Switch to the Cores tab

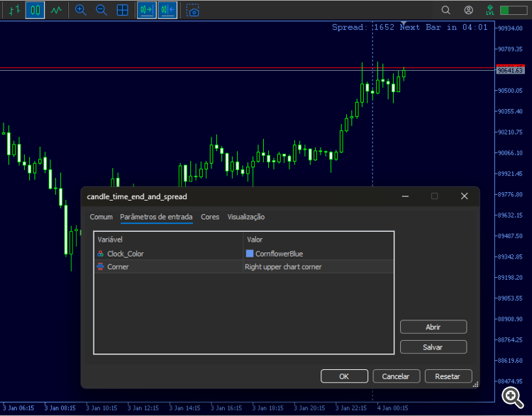pos(210,217)
